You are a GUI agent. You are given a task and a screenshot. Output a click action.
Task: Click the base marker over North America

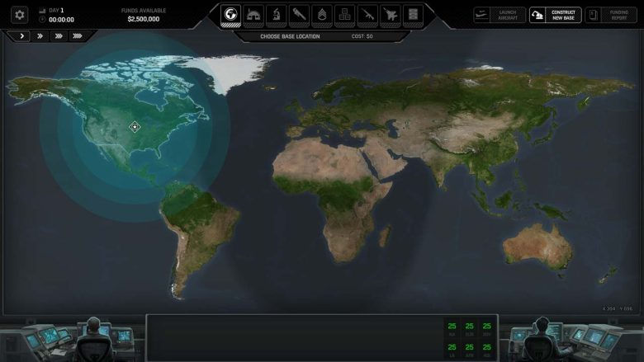(x=135, y=127)
